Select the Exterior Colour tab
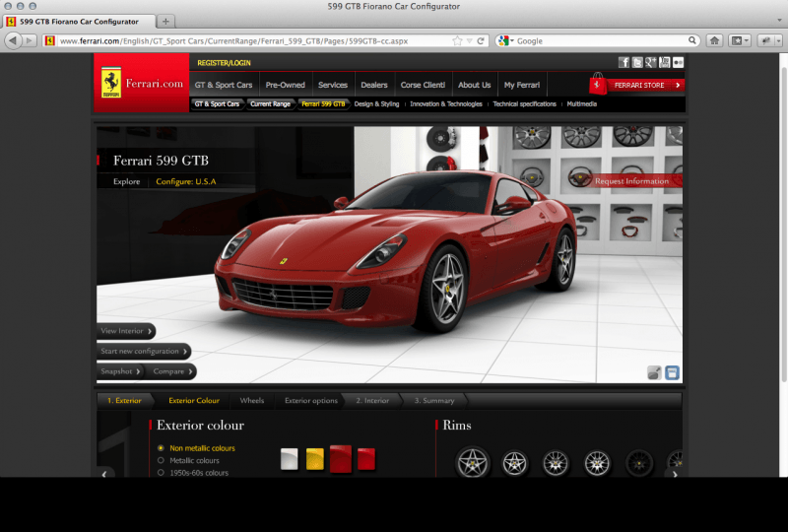788x532 pixels. pyautogui.click(x=194, y=400)
